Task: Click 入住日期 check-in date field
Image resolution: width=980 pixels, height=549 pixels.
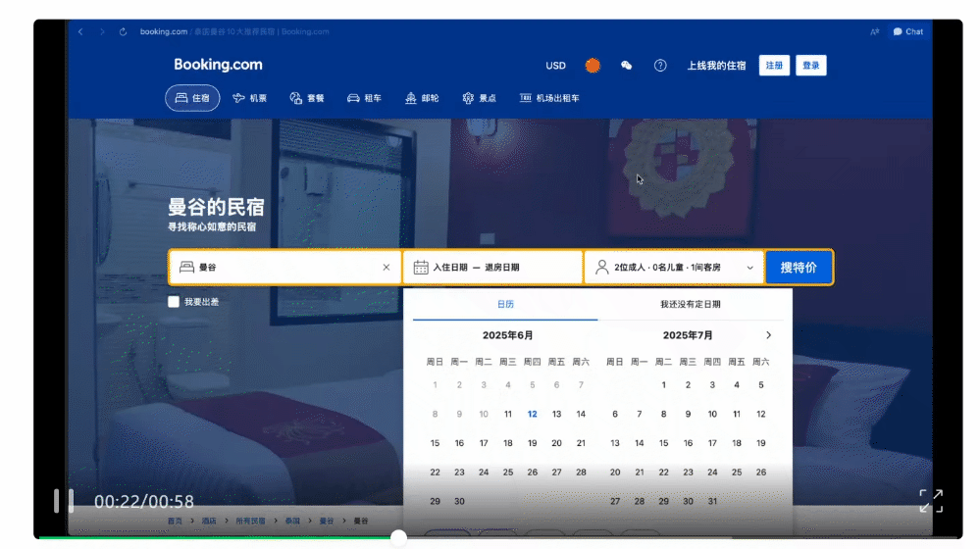Action: (x=450, y=268)
